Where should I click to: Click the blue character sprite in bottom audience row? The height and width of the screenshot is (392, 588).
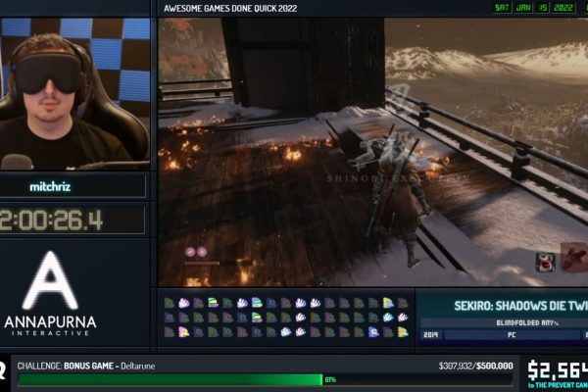click(373, 331)
